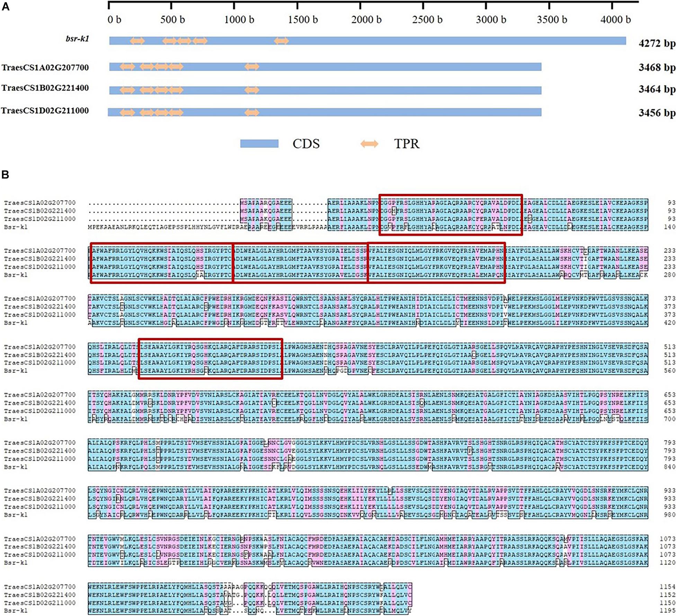Click the italic "bsr-k1" gene label in panel A
The height and width of the screenshot is (616, 677).
(x=78, y=38)
